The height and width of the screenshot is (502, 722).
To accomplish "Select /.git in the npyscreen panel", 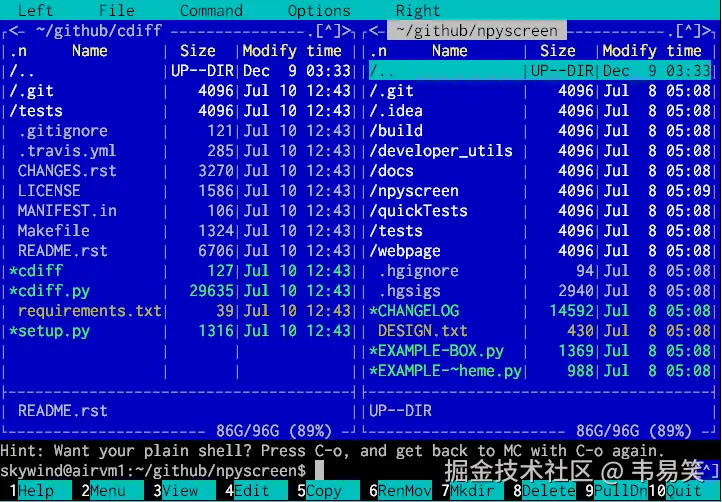I will 540,91.
